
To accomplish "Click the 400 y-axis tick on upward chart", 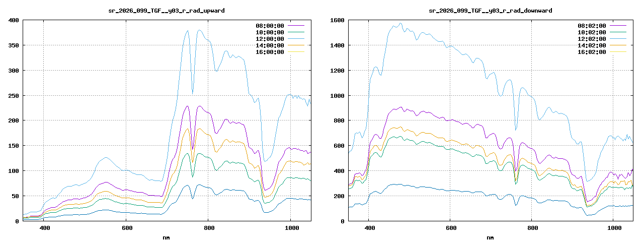I will (14, 20).
